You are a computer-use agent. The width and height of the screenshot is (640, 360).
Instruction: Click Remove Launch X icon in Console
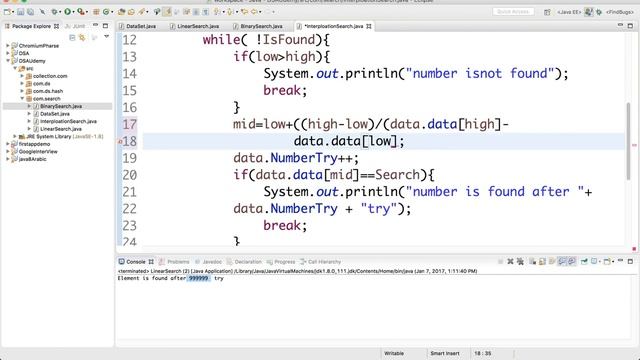[x=510, y=262]
